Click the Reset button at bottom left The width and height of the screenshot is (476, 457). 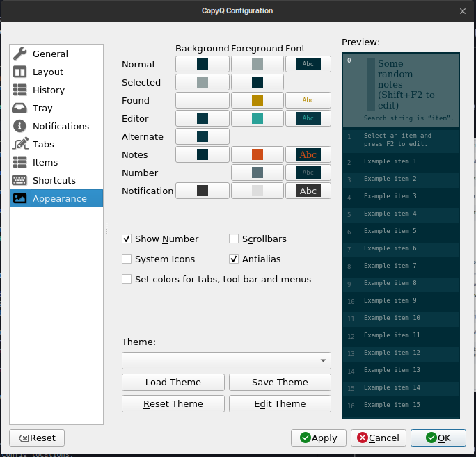point(37,438)
